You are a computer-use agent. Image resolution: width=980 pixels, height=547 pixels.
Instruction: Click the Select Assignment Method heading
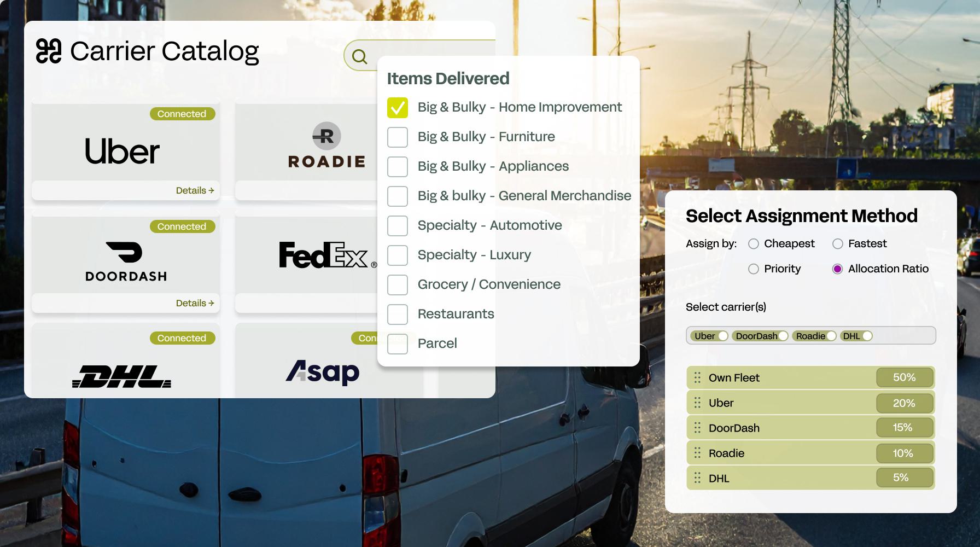click(802, 216)
